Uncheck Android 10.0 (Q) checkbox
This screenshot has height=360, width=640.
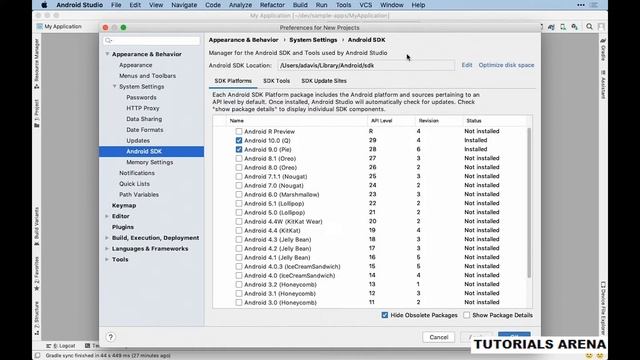239,140
